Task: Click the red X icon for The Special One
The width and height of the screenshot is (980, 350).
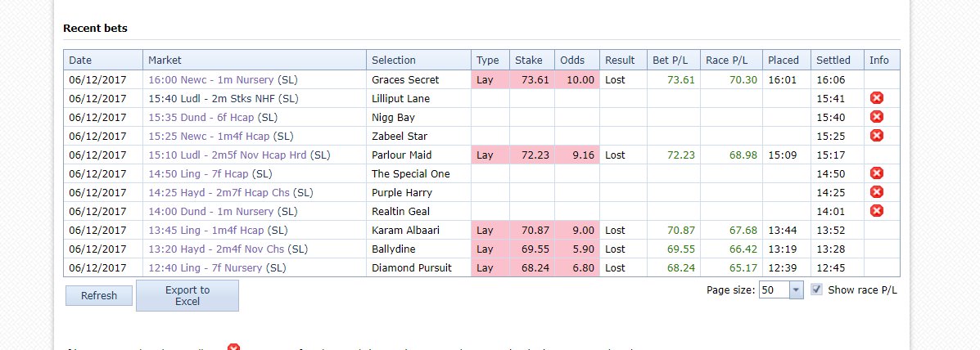Action: (877, 173)
